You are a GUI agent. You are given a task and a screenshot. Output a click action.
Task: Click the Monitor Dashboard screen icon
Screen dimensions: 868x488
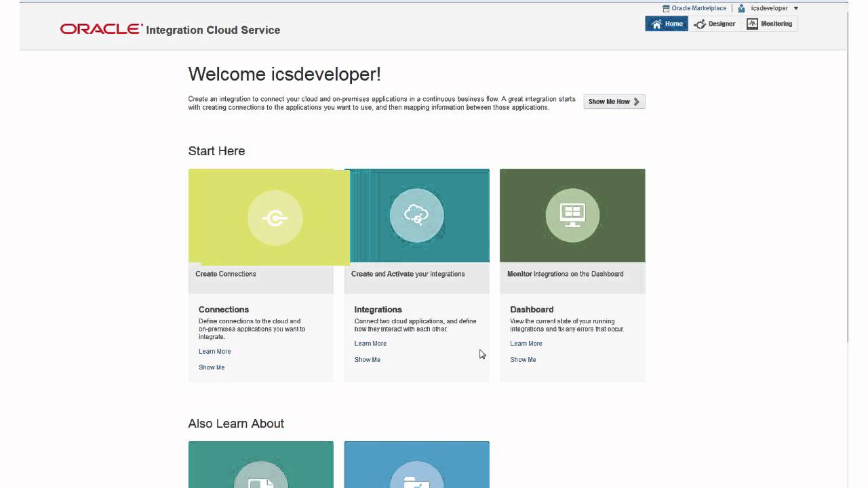coord(572,215)
